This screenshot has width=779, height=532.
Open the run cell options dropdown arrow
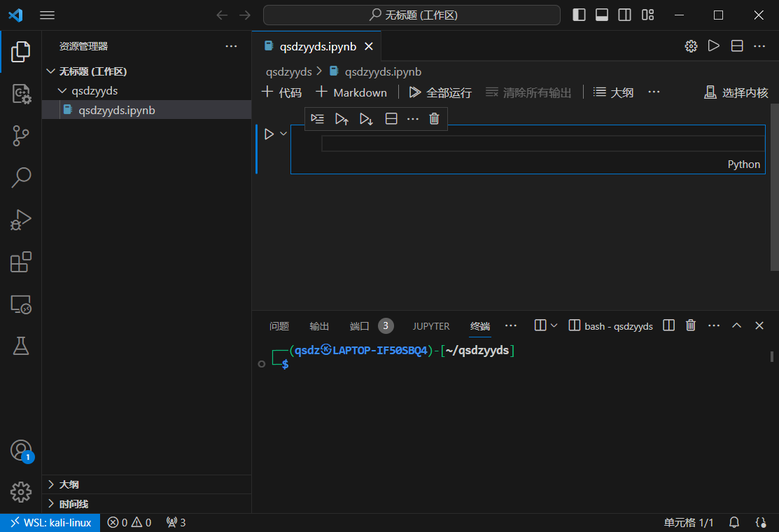(x=283, y=134)
